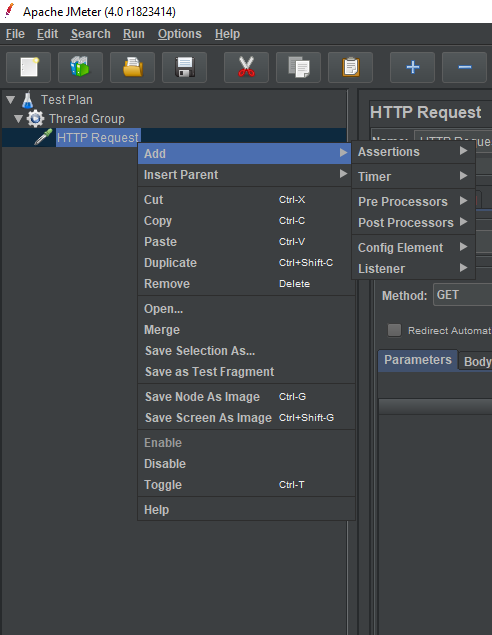Collapse the Thread Group tree node arrow
Screen dimensions: 492x635
click(x=18, y=119)
